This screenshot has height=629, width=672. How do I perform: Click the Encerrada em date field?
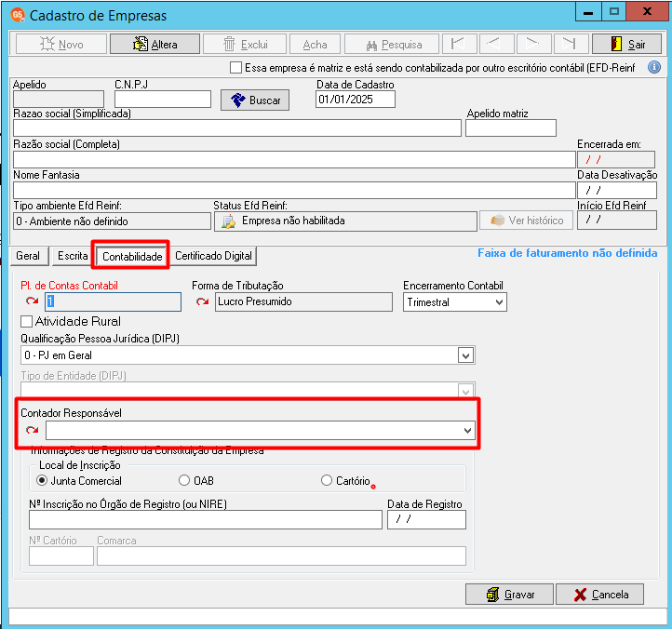(616, 159)
